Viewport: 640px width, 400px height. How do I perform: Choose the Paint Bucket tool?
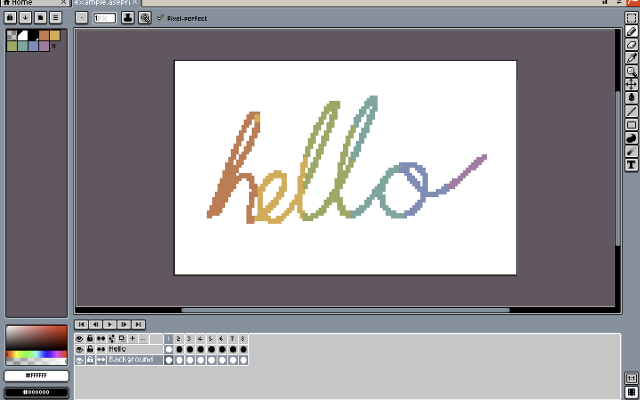(x=631, y=98)
